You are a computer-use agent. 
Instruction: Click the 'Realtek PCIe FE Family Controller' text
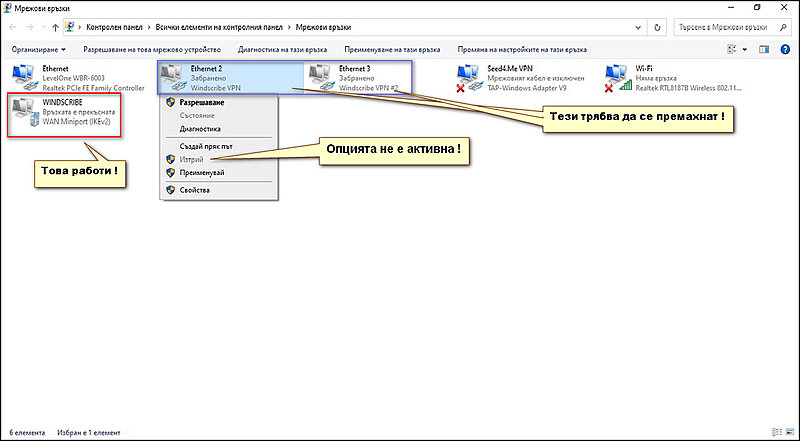pyautogui.click(x=93, y=87)
